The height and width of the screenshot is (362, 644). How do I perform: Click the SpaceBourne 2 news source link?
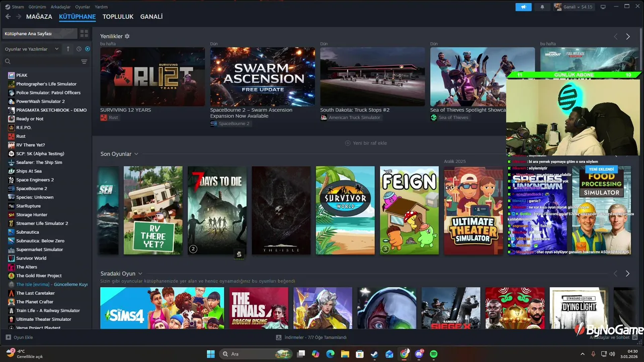pos(230,124)
